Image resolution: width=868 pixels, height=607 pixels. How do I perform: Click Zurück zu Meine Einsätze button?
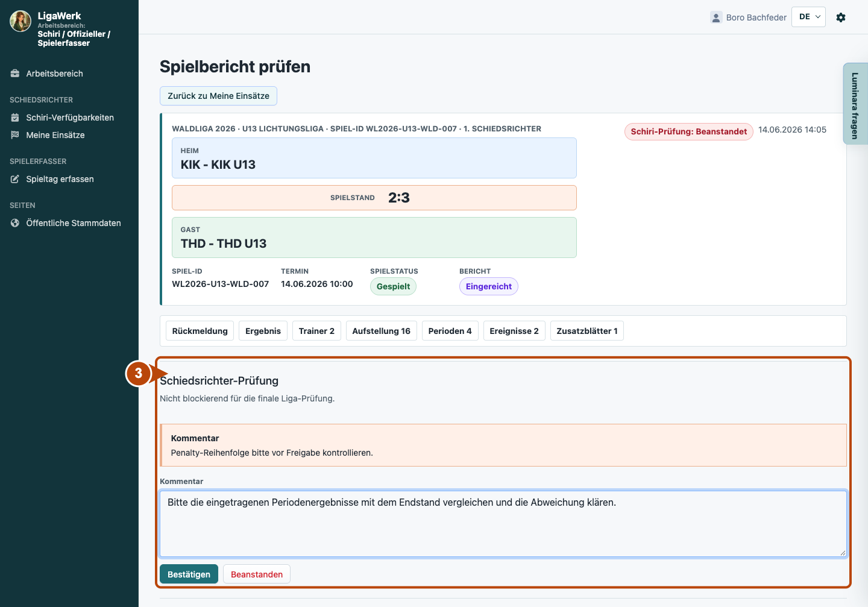218,96
